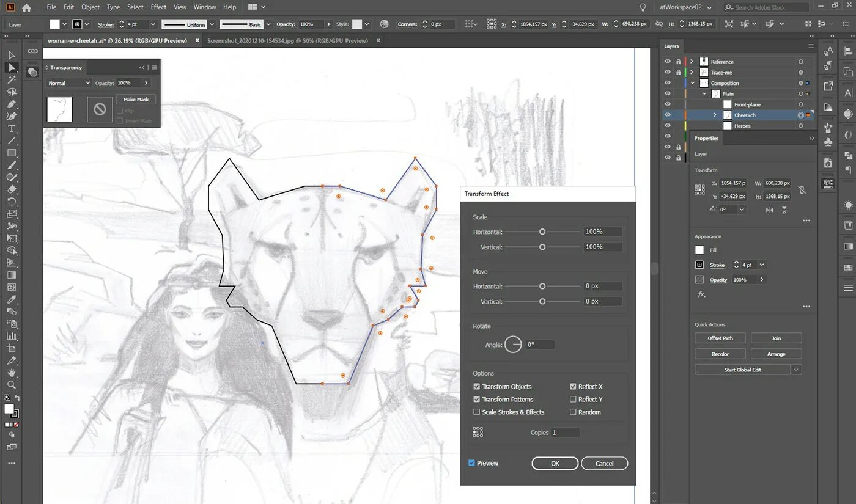Open Transparency panel options menu
Screen dimensions: 856x504
coord(155,68)
